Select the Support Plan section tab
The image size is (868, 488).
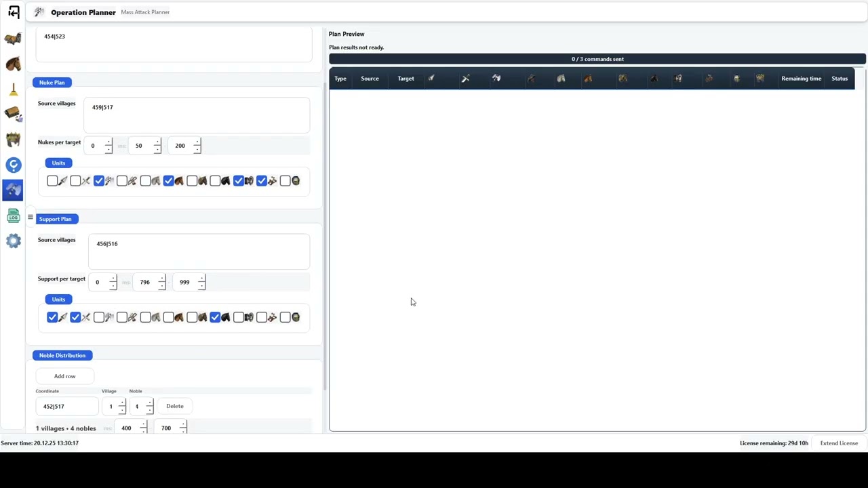pyautogui.click(x=56, y=219)
